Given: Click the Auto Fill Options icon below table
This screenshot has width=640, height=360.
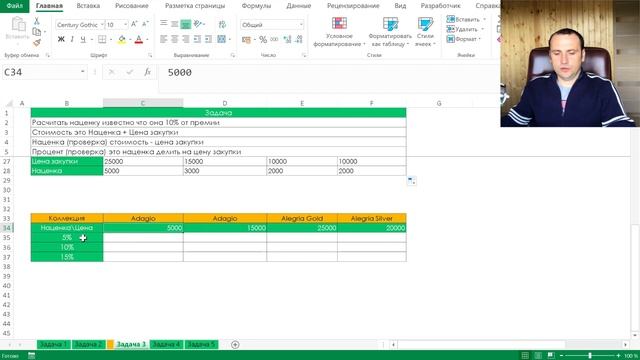Looking at the screenshot, I should (412, 180).
